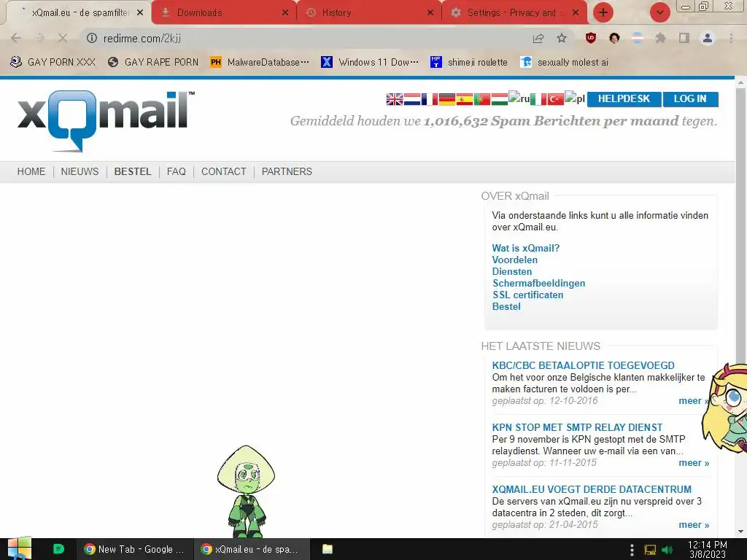Click 'meer »' under the datacentrum article
The width and height of the screenshot is (747, 560).
coord(694,525)
